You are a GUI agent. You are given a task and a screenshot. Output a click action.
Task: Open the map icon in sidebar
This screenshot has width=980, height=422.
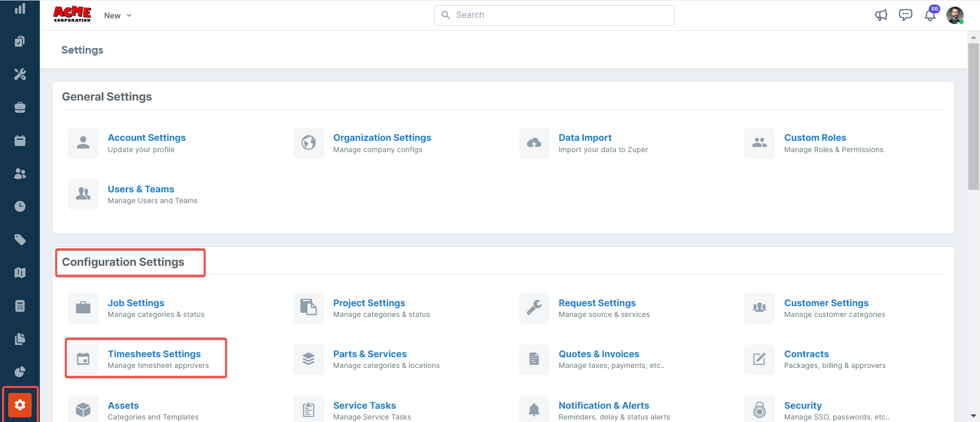(20, 273)
